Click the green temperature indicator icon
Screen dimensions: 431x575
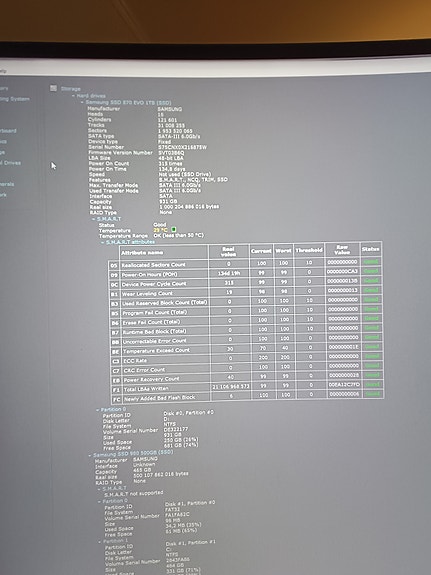click(174, 230)
